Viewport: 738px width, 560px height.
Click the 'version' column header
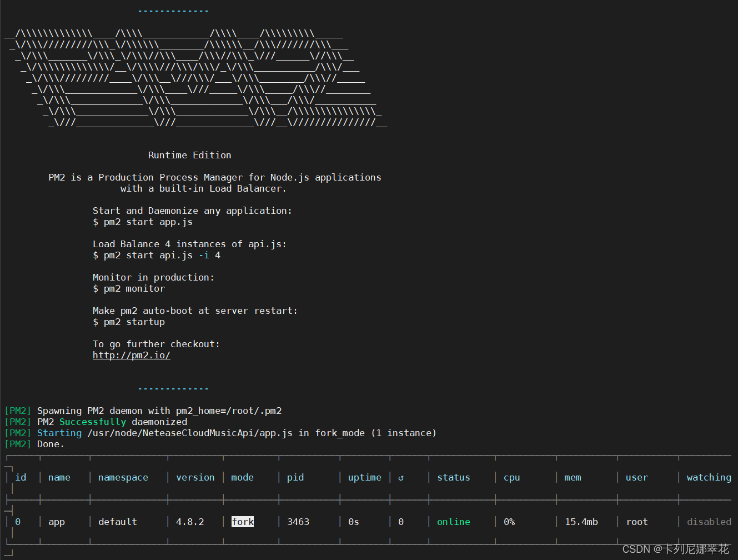point(195,477)
